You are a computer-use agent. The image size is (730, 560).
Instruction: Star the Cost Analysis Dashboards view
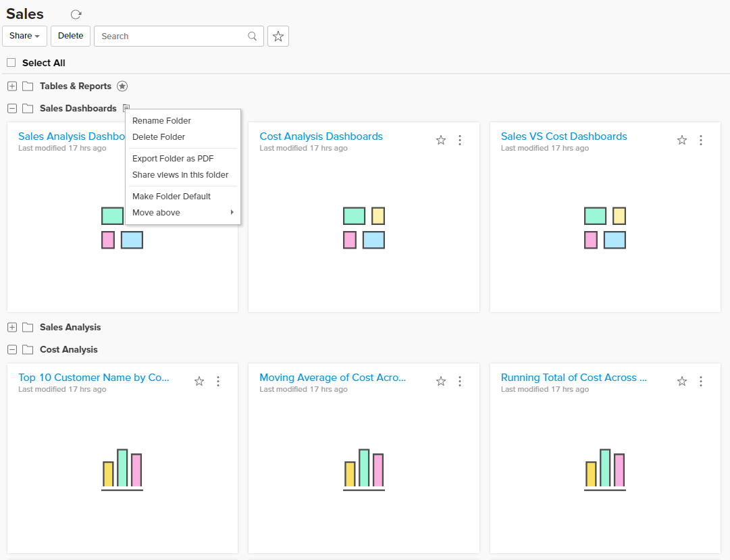441,140
